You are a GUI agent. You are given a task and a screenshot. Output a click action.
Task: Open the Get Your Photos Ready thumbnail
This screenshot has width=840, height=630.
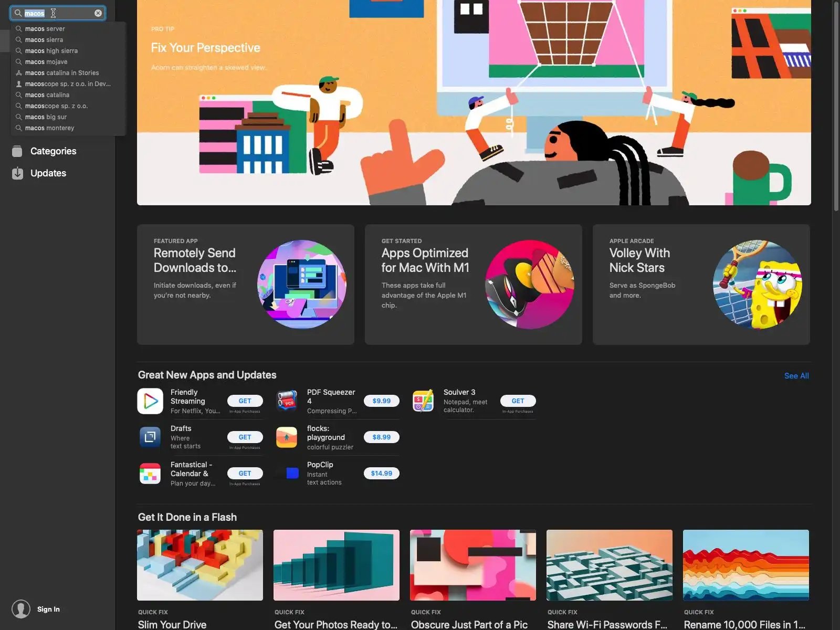pos(337,565)
